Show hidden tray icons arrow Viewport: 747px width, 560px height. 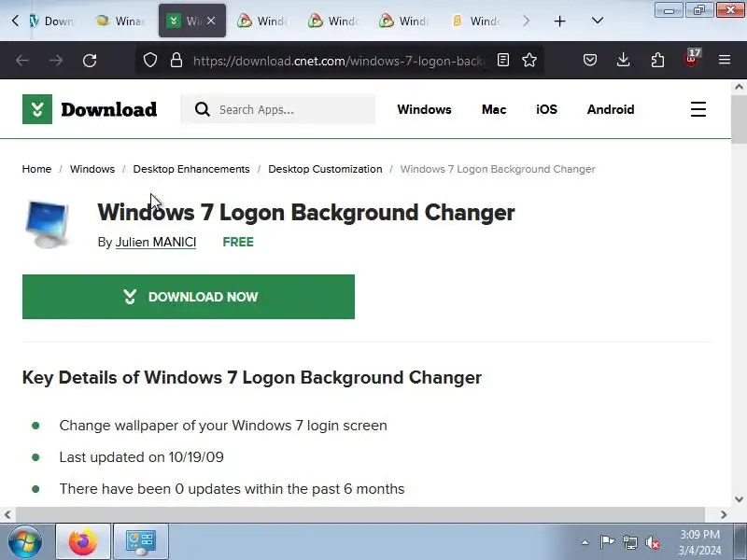(x=585, y=542)
